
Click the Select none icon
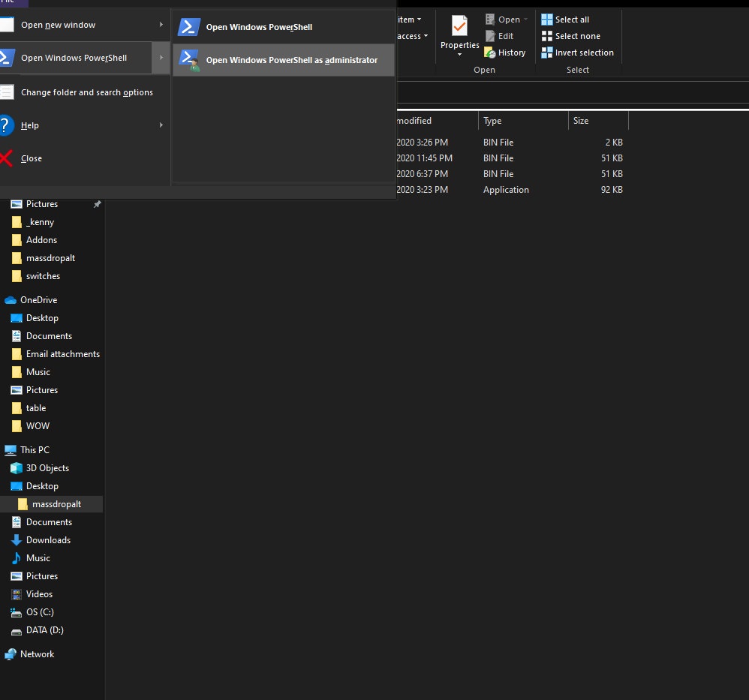pos(547,36)
